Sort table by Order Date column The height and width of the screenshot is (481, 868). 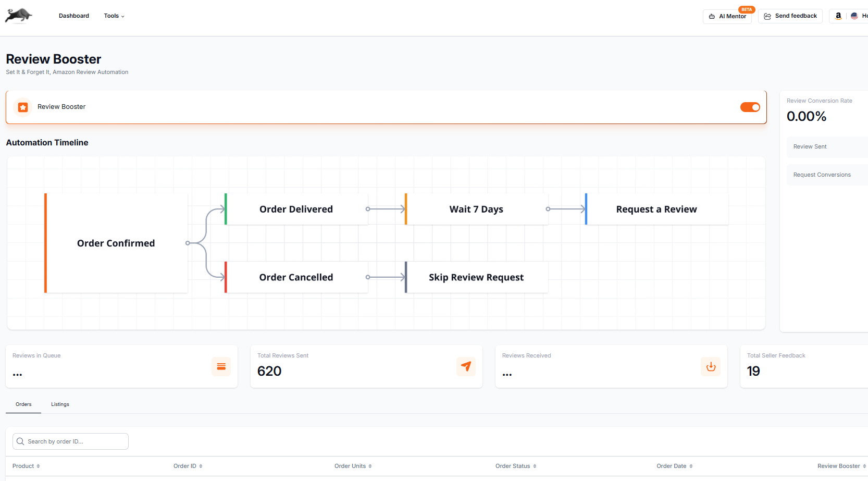pos(675,466)
